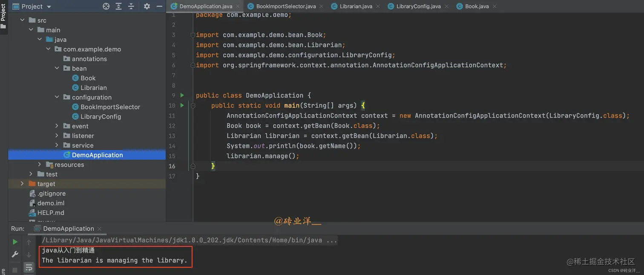
Task: Collapse the src folder arrow
Action: [22, 20]
